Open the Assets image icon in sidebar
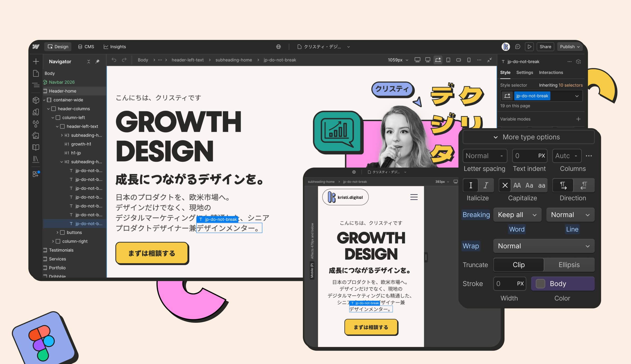This screenshot has height=364, width=631. tap(36, 136)
